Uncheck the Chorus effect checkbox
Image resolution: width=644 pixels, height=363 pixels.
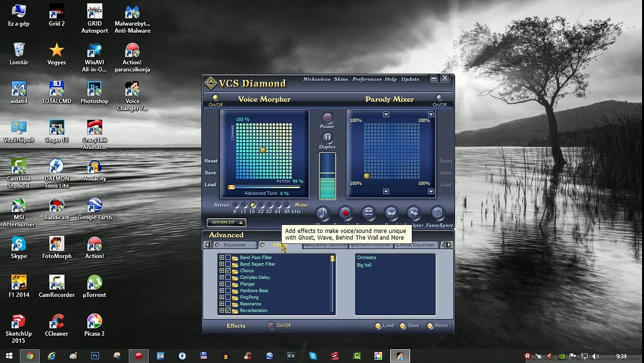click(228, 271)
